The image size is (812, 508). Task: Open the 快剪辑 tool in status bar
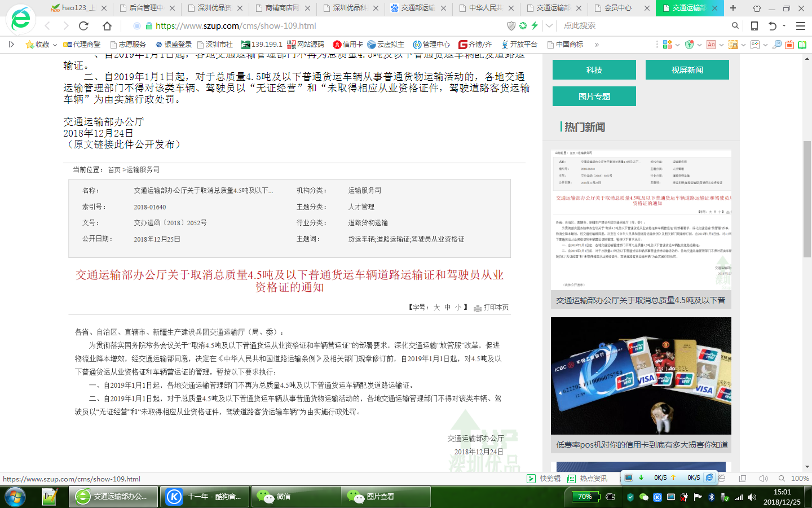pos(544,479)
